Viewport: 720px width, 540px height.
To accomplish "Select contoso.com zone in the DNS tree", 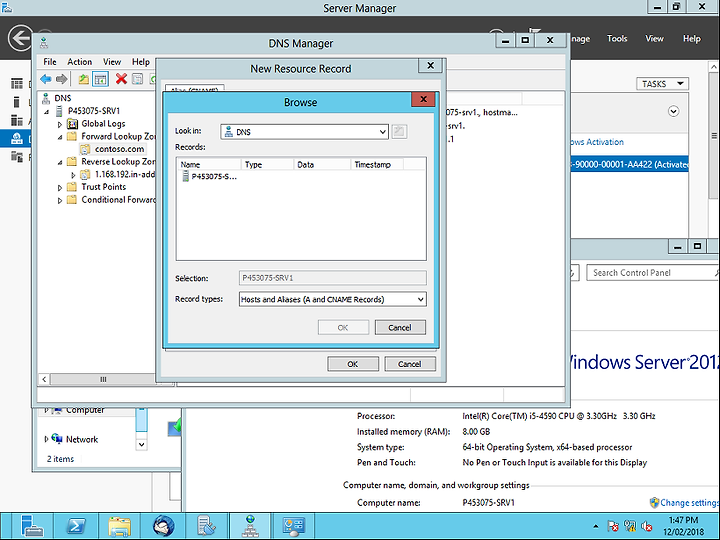I will pos(119,149).
